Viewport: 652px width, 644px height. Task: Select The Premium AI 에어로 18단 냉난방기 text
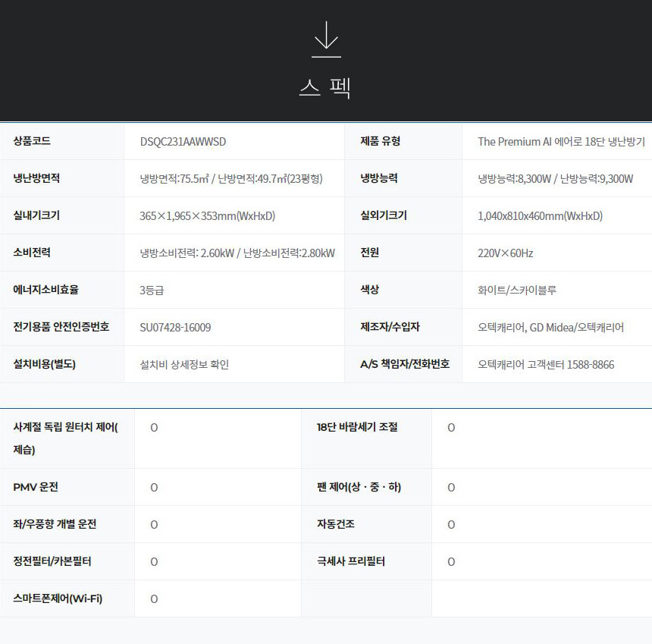click(x=561, y=142)
